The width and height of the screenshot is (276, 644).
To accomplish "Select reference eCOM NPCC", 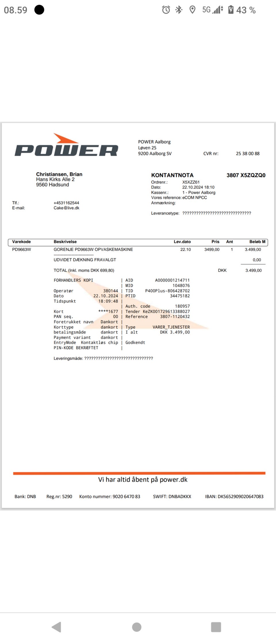I will (195, 198).
